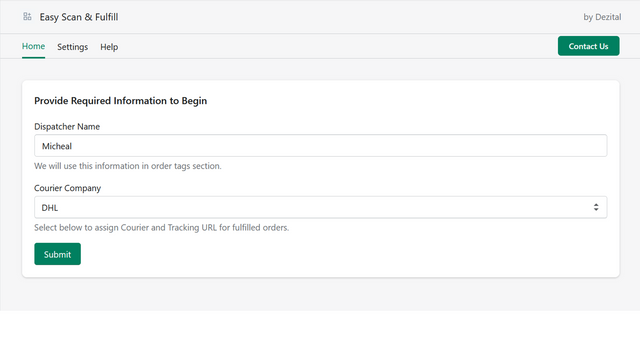This screenshot has width=640, height=360.
Task: Click the by Dezital text
Action: 602,17
